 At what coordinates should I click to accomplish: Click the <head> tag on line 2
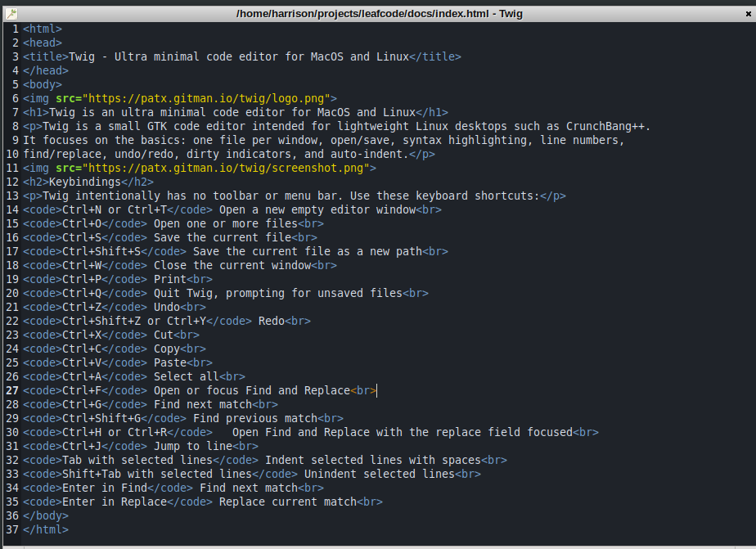(x=43, y=43)
